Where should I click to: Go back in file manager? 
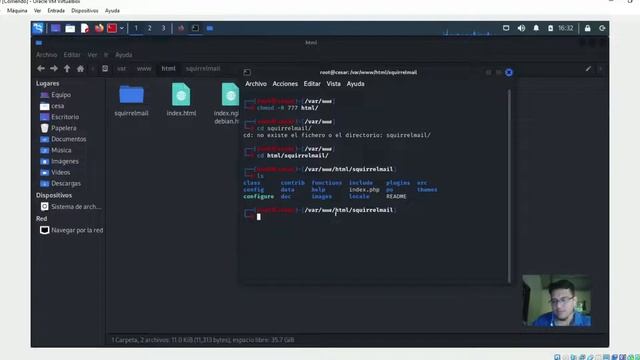pos(41,69)
